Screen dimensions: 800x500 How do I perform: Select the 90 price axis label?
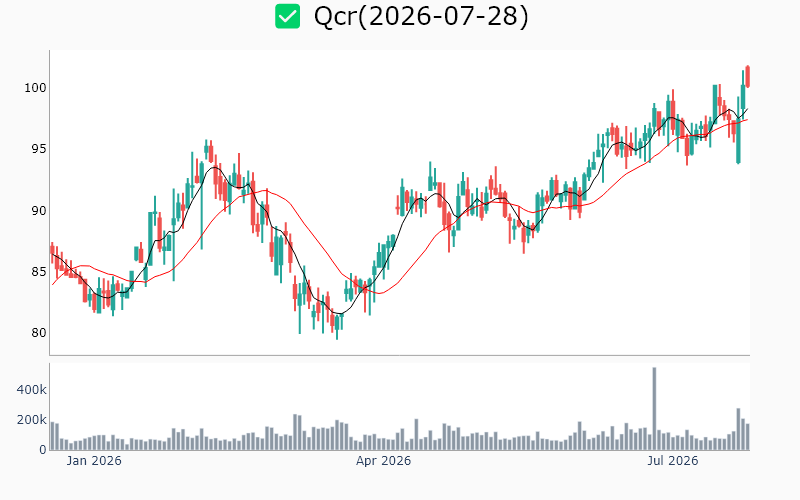38,210
